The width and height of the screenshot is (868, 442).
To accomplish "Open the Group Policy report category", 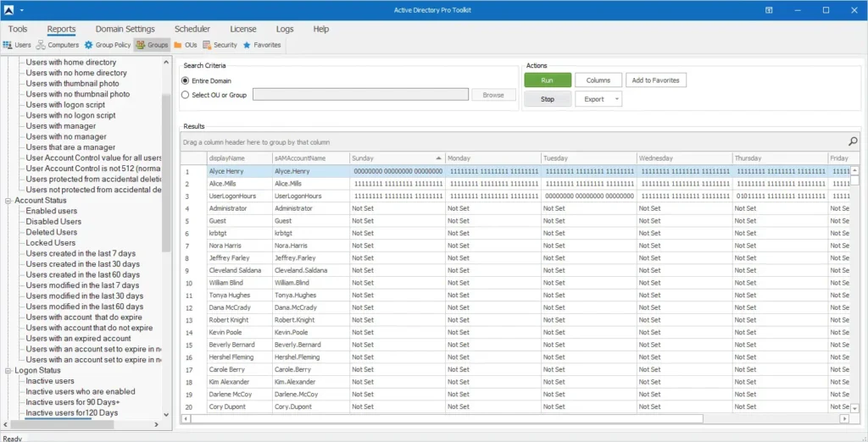I will point(108,45).
